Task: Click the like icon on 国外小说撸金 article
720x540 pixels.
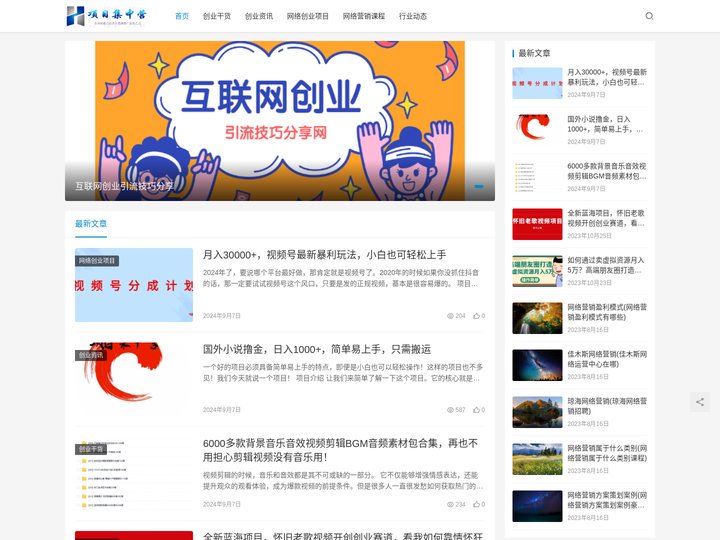Action: pyautogui.click(x=476, y=410)
